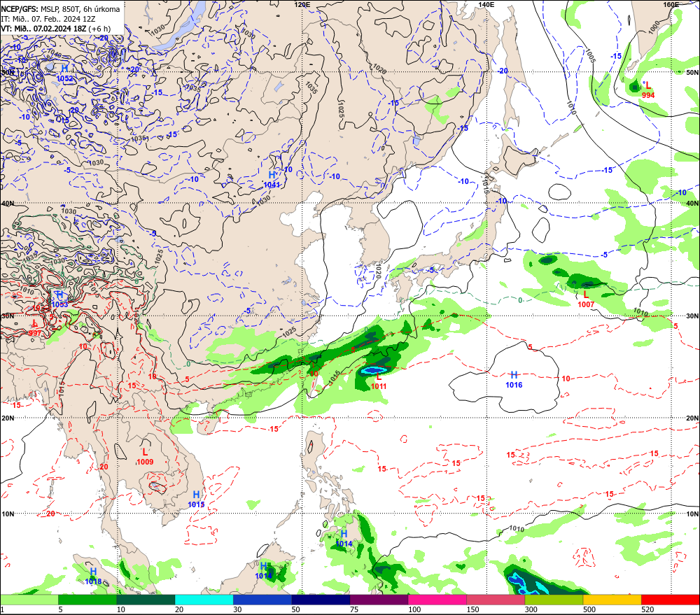Select the high pressure marker H 1016

pyautogui.click(x=514, y=379)
